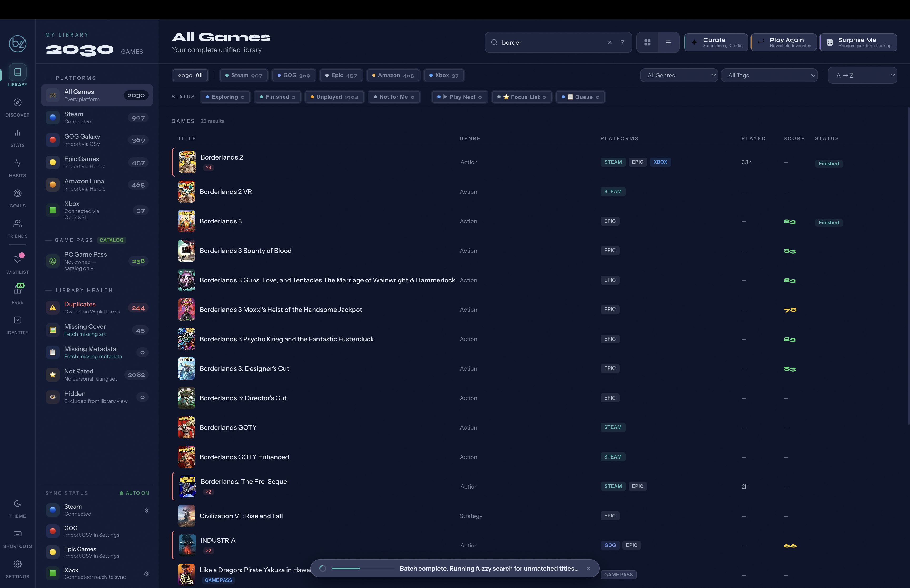Open the Stats sidebar icon
Viewport: 910px width, 588px height.
(x=18, y=132)
